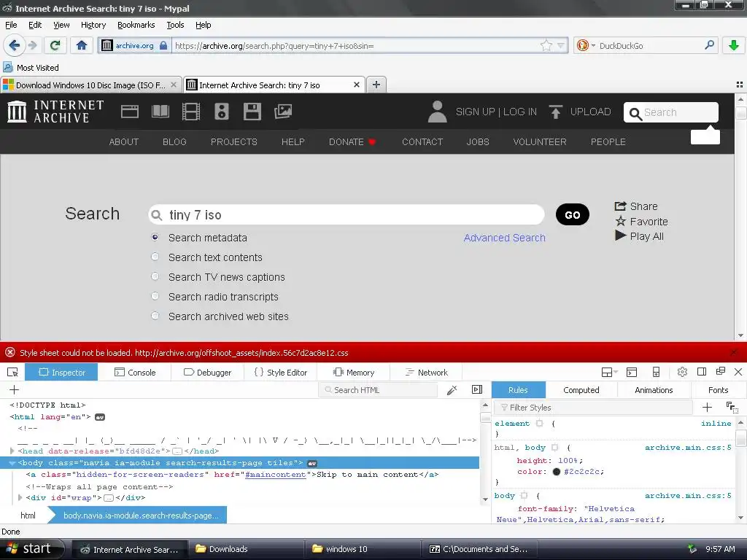Go back with the browser back arrow
The image size is (747, 560).
(15, 45)
